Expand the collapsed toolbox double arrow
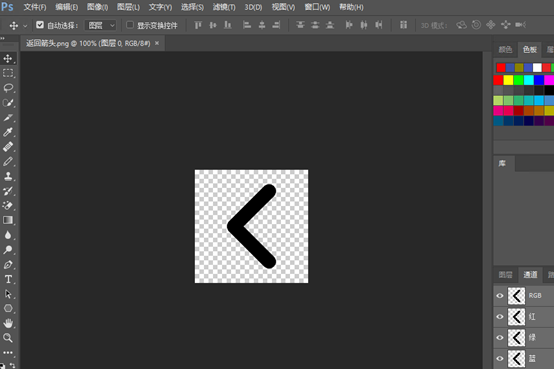This screenshot has width=554, height=369. [2, 39]
